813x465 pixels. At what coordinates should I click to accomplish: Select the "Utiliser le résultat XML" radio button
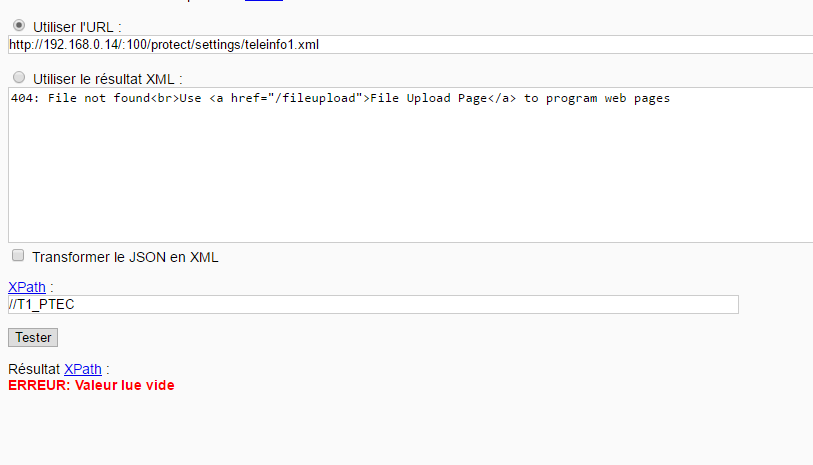pyautogui.click(x=19, y=77)
